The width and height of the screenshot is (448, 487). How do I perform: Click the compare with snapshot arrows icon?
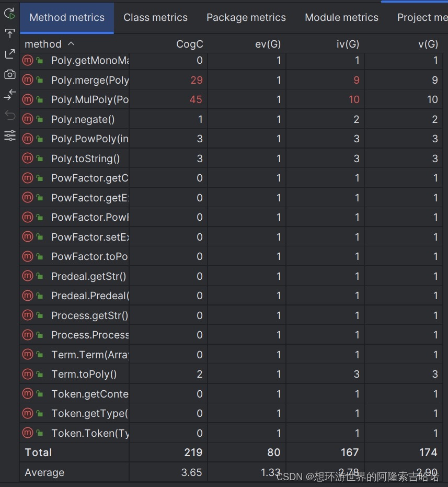pyautogui.click(x=9, y=95)
